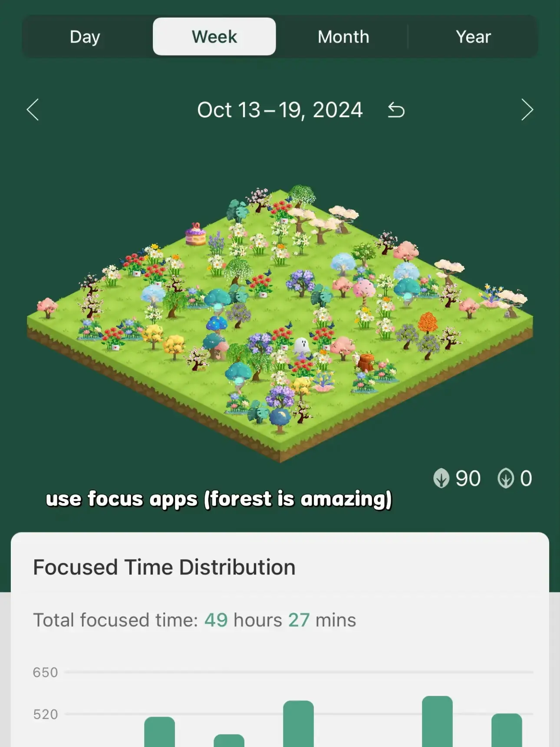Select the tallest bar in the chart
The width and height of the screenshot is (560, 747).
pos(437,721)
